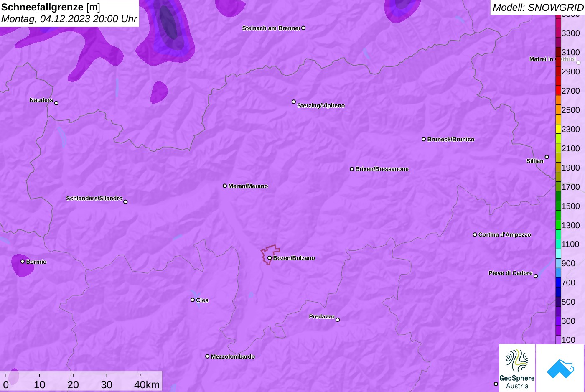The height and width of the screenshot is (392, 585).
Task: Click the legend value 1300
Action: pyautogui.click(x=570, y=225)
